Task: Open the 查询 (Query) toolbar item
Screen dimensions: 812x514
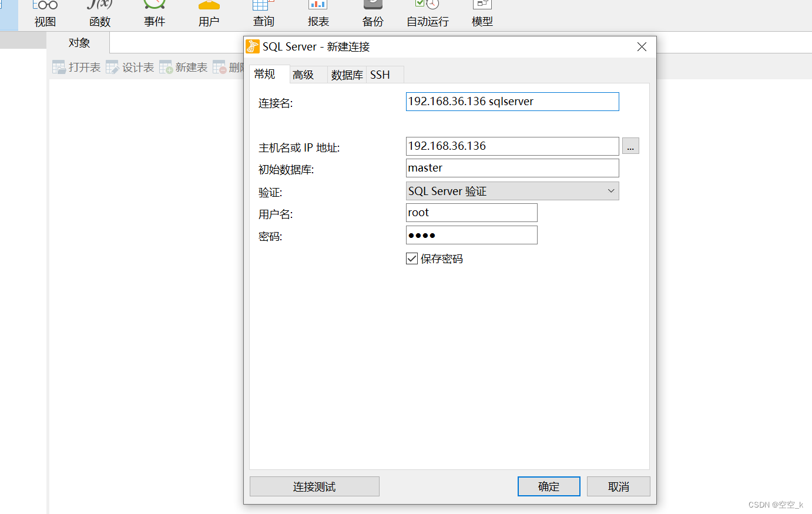Action: 264,14
